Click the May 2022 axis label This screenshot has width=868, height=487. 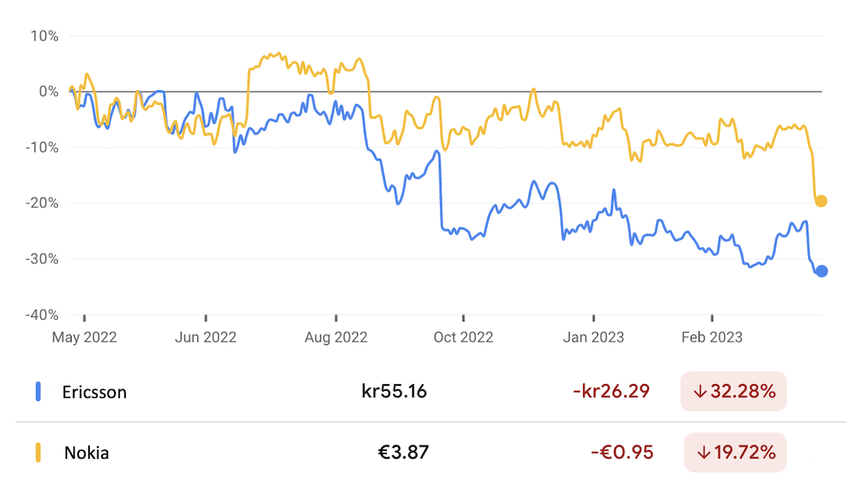point(84,337)
